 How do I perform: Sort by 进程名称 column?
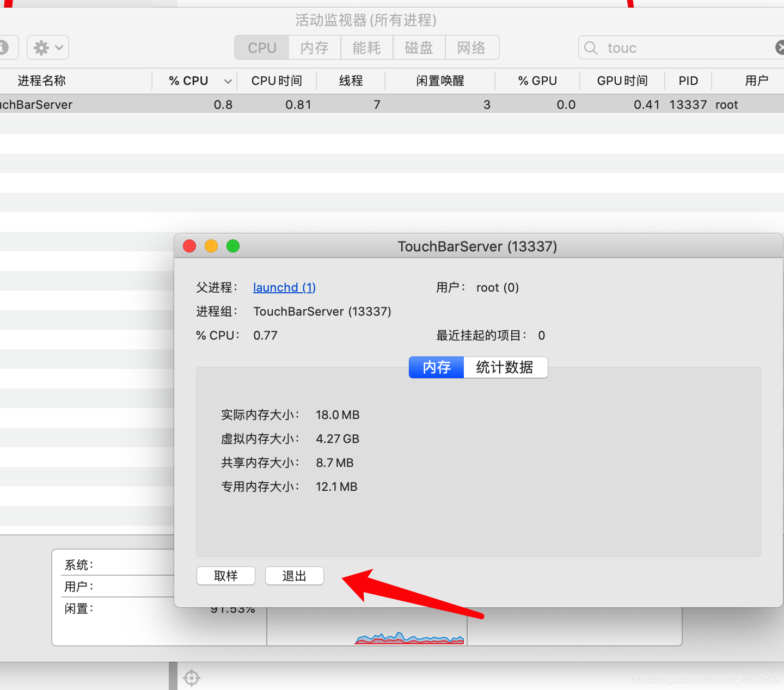coord(75,81)
